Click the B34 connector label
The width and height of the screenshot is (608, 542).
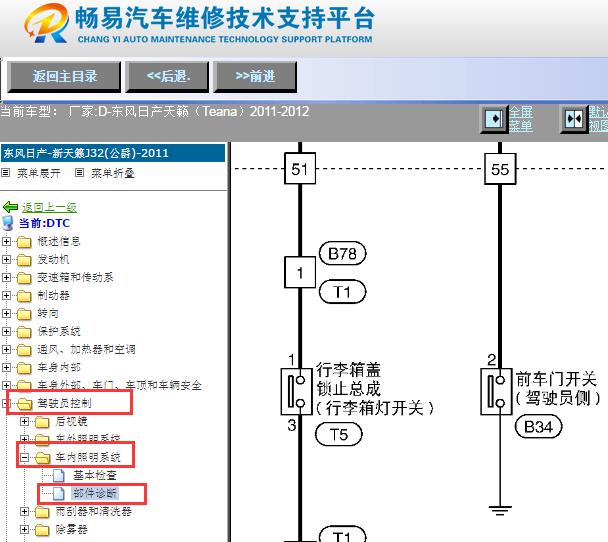point(538,427)
